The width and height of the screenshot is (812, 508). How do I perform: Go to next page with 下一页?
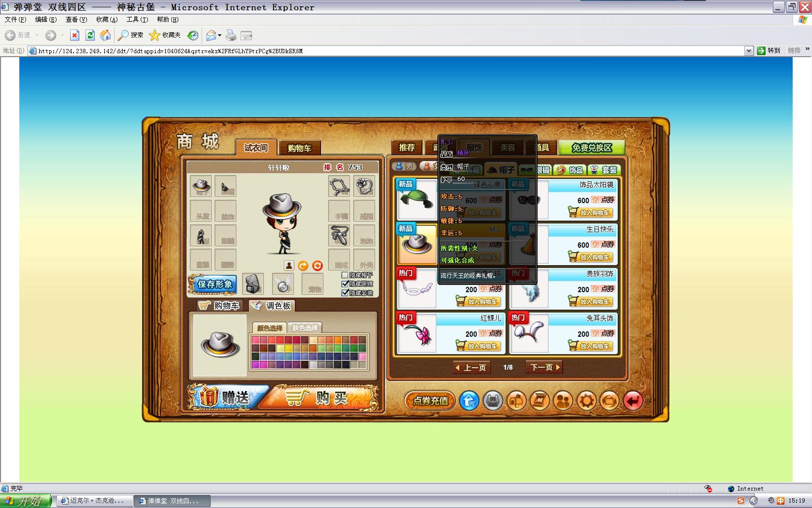545,368
